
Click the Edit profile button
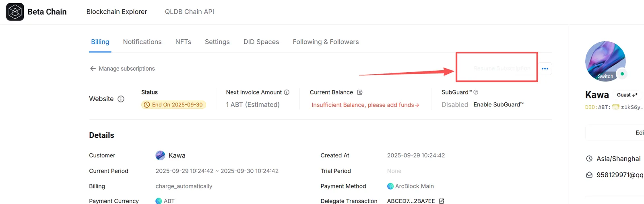(x=615, y=133)
